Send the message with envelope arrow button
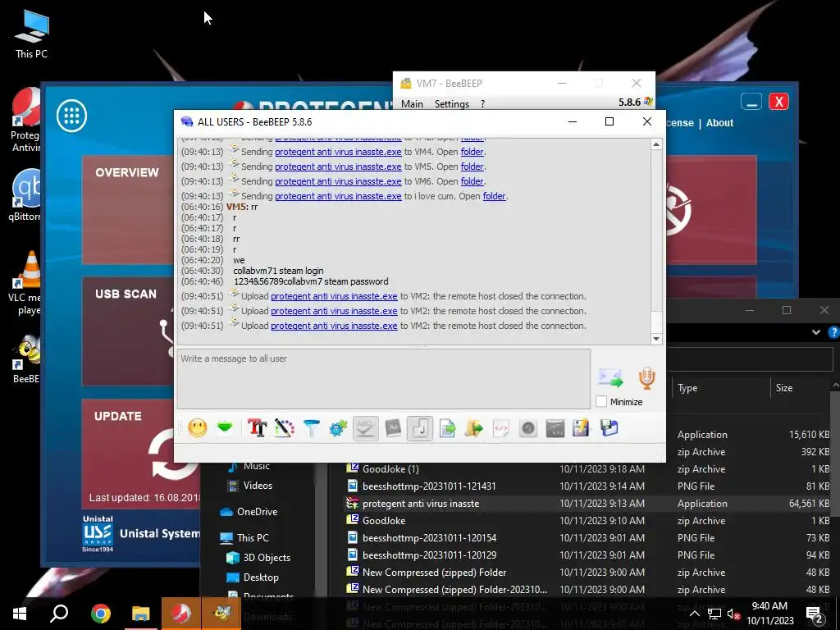 [x=610, y=378]
